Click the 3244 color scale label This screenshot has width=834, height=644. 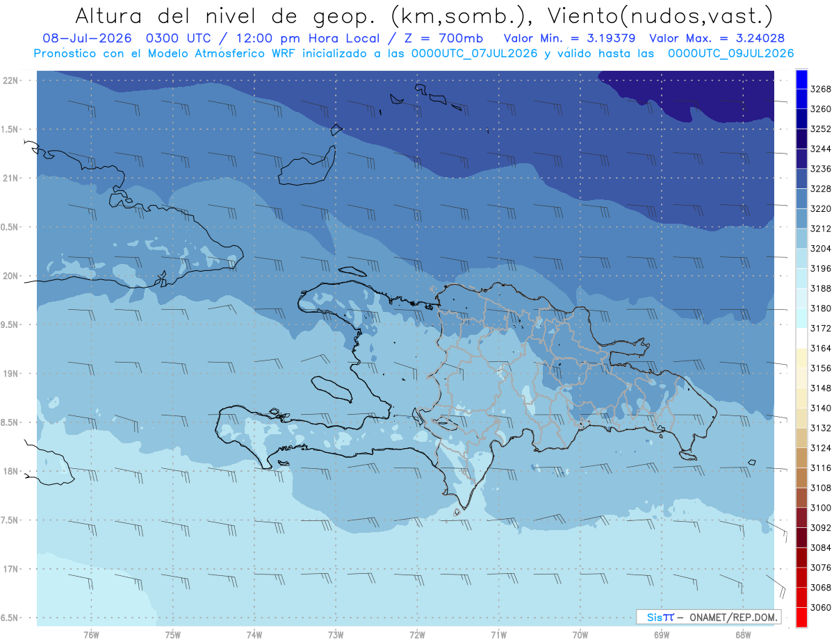click(x=821, y=149)
